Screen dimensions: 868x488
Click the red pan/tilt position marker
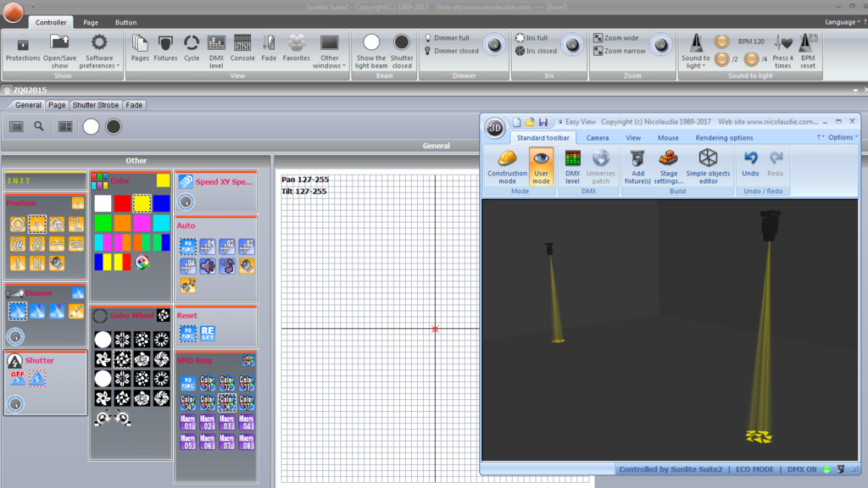(435, 330)
